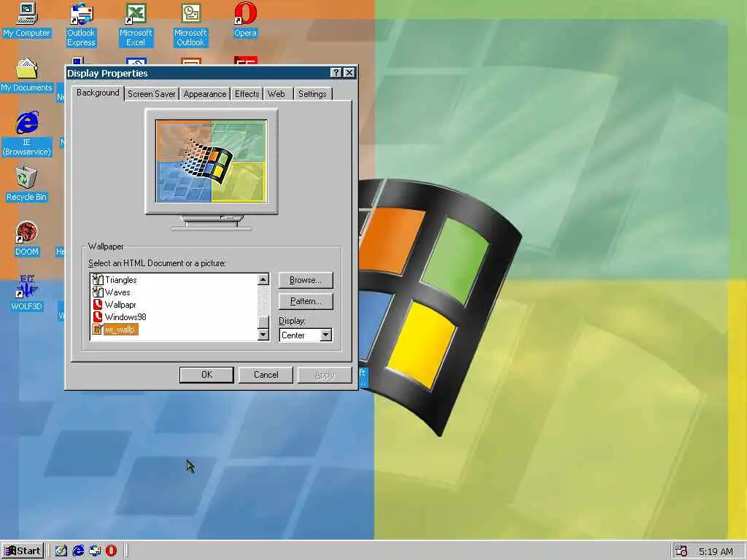Select the Triangles wallpaper name
747x560 pixels.
point(120,280)
